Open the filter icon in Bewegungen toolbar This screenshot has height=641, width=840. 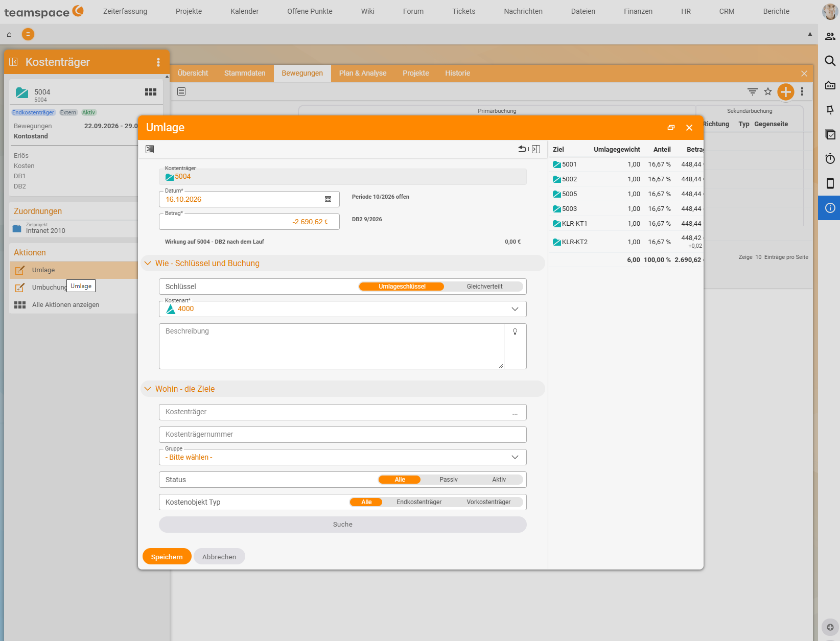click(753, 91)
